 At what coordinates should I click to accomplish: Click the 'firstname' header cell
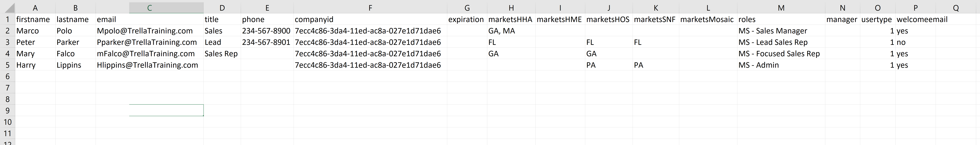[x=35, y=19]
